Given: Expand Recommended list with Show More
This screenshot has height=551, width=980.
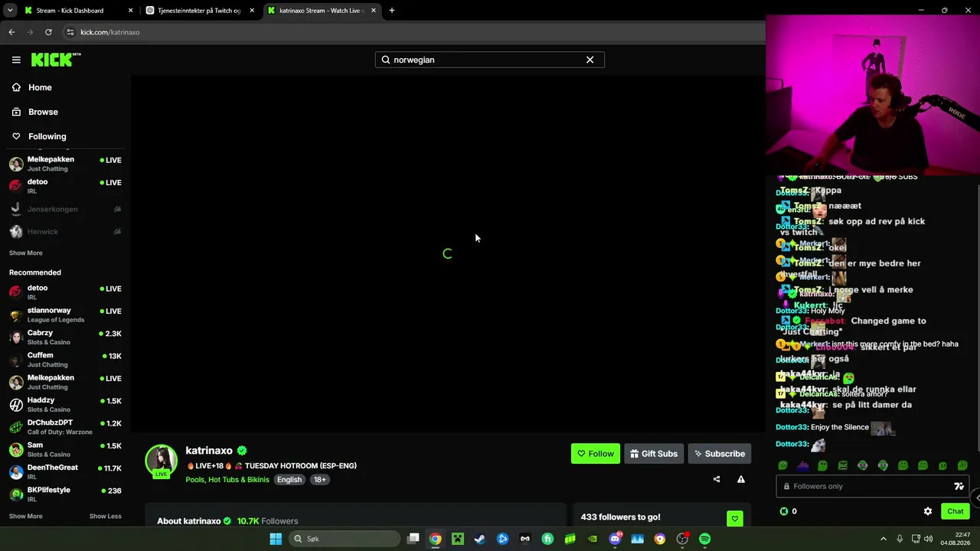Looking at the screenshot, I should (x=25, y=517).
